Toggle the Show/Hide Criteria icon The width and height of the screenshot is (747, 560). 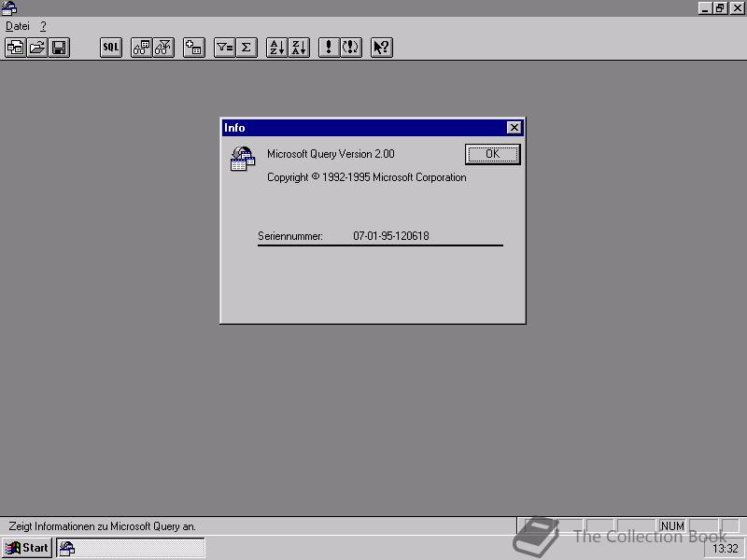click(164, 48)
